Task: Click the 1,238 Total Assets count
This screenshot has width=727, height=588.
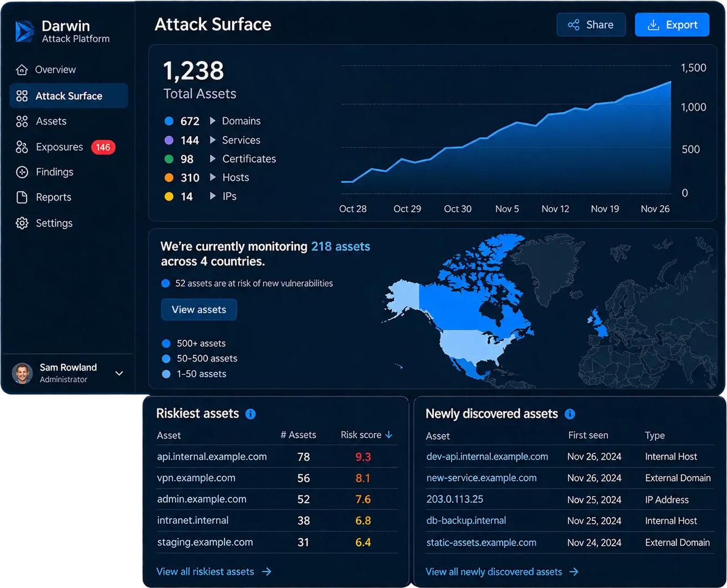Action: pos(193,71)
